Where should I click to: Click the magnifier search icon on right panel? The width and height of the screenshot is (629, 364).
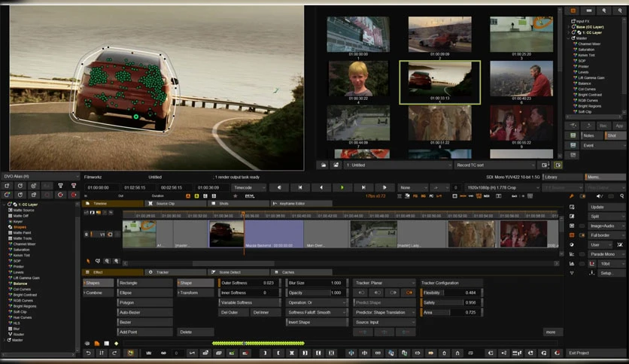point(622,196)
